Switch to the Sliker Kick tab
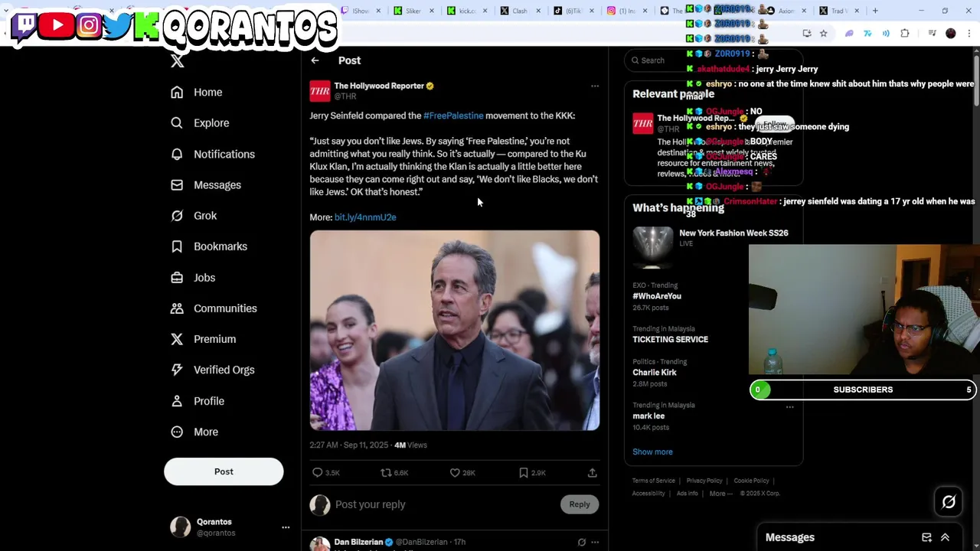980x551 pixels. (x=414, y=11)
